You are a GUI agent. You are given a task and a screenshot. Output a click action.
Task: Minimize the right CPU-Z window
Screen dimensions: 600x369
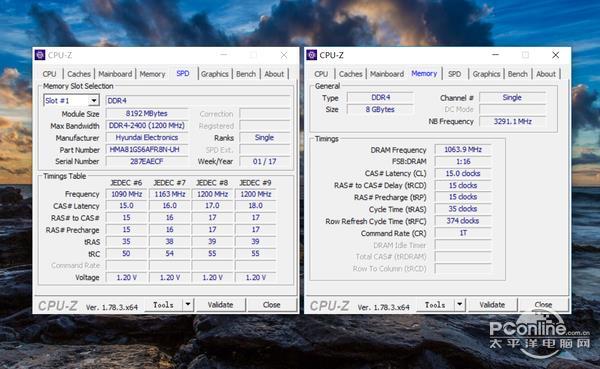click(496, 55)
